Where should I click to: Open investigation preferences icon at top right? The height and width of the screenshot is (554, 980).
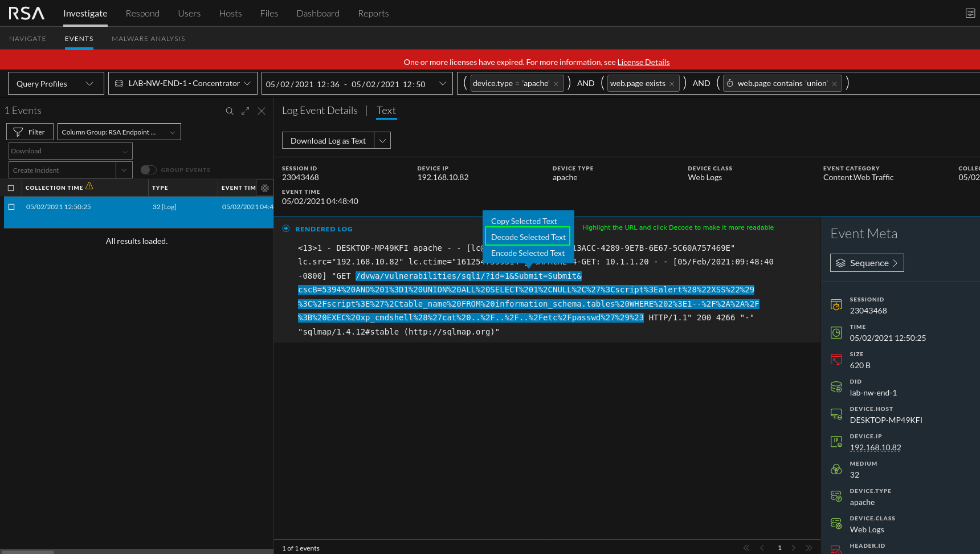tap(970, 13)
